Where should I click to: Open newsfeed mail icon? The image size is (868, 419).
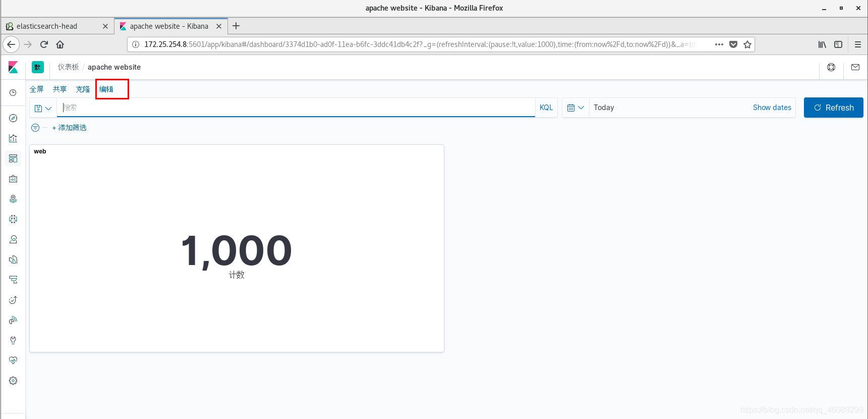855,67
